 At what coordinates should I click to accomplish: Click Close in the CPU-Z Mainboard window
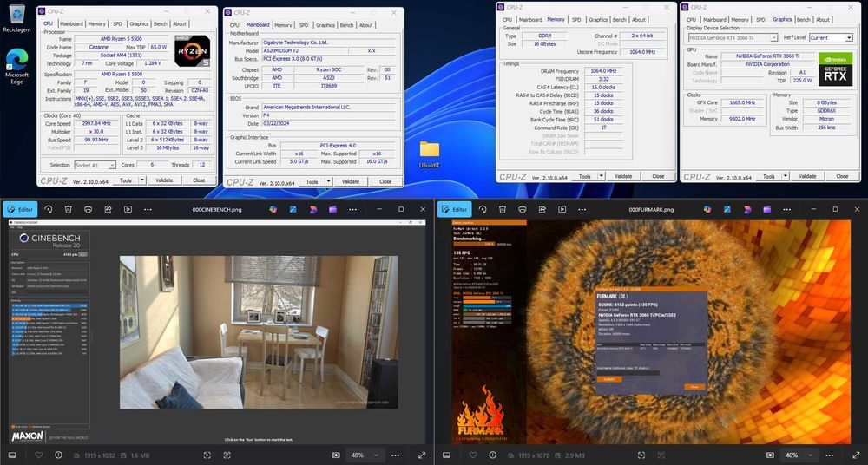click(385, 181)
